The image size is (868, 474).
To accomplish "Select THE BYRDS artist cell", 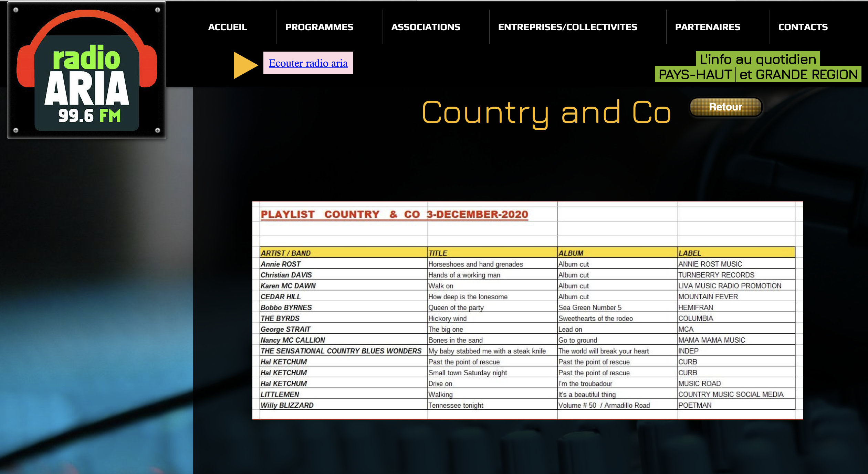I will coord(344,318).
